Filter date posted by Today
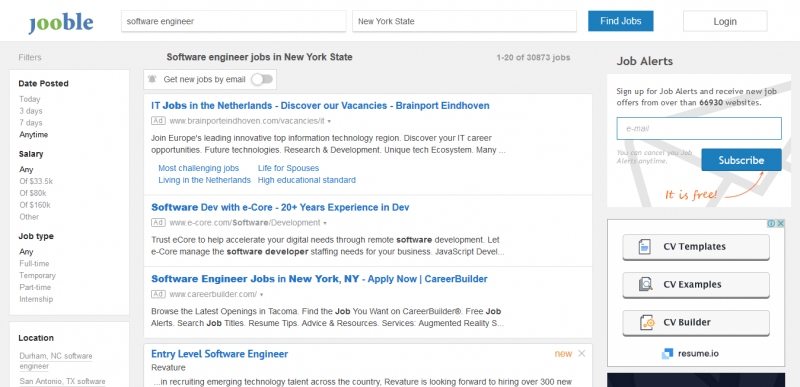 click(x=30, y=99)
